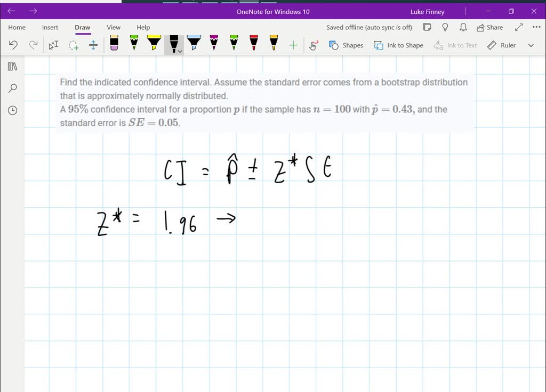
Task: Open the Shapes tool
Action: point(346,45)
